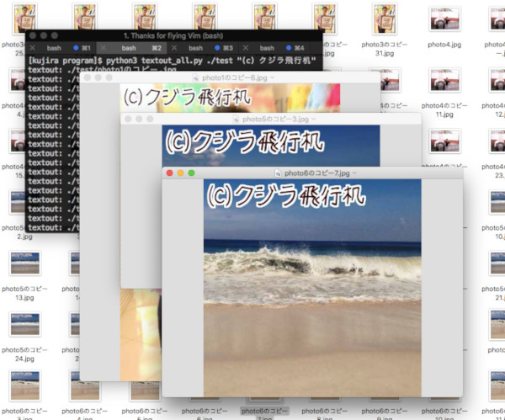Click the green zoom button on photo6のコピー7.jpg window
505x420 pixels.
click(192, 173)
